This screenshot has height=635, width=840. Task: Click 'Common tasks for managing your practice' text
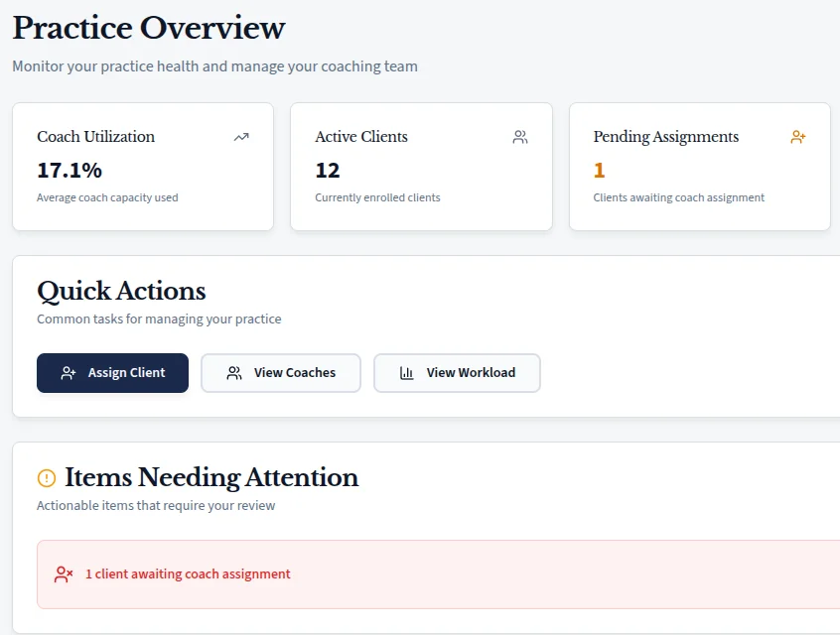[159, 319]
